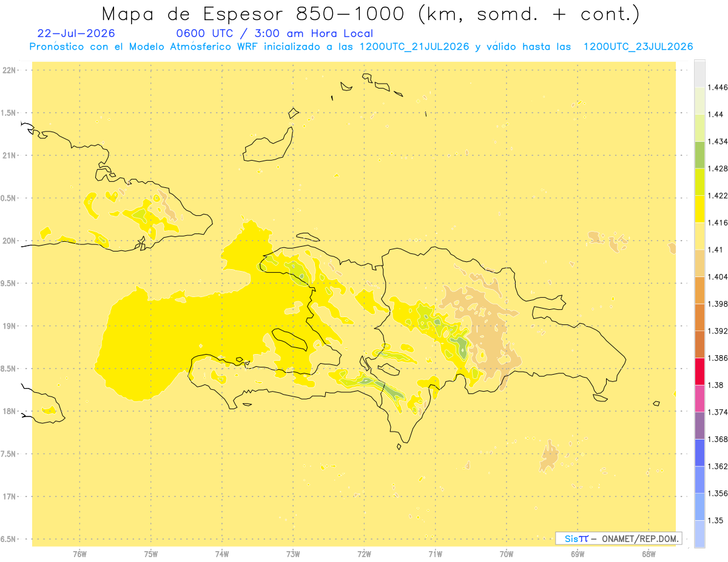This screenshot has height=562, width=728.
Task: Pick the light blue 1.35–1.356 legend swatch
Action: click(x=699, y=506)
